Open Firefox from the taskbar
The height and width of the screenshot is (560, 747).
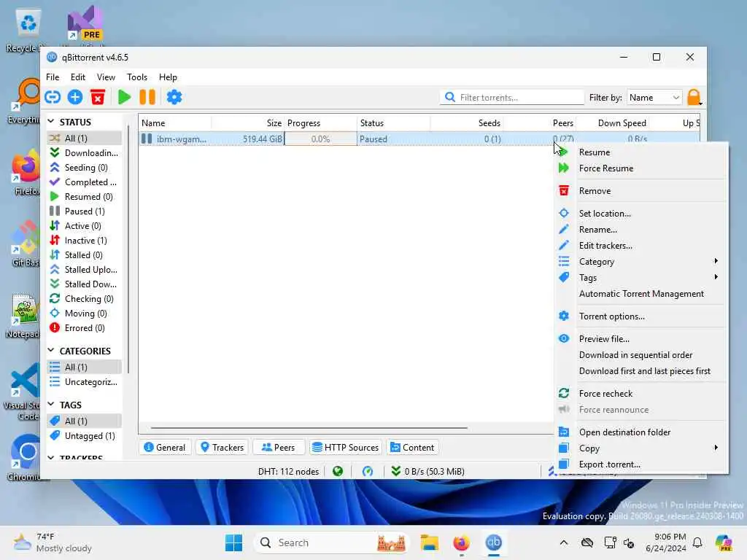coord(461,542)
